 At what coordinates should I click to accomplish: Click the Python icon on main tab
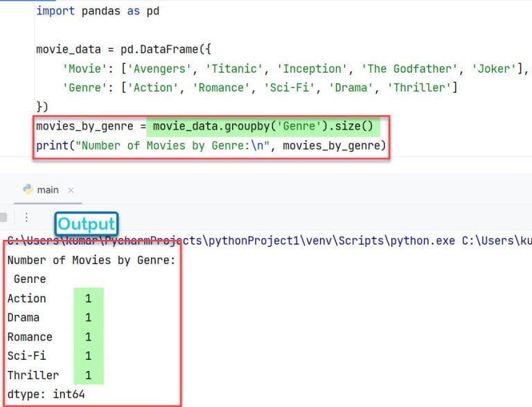pyautogui.click(x=28, y=189)
